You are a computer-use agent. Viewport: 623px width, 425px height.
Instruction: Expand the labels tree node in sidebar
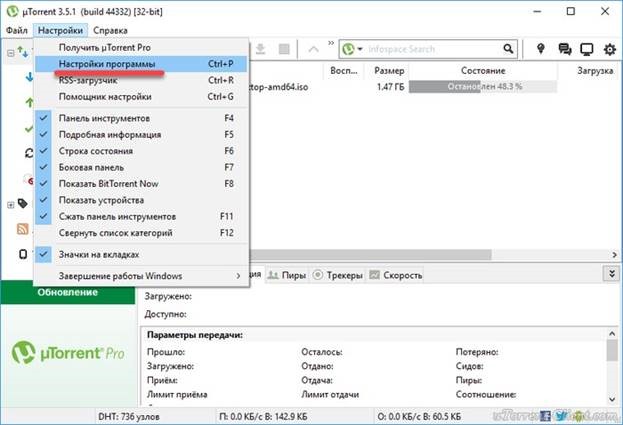[x=11, y=205]
